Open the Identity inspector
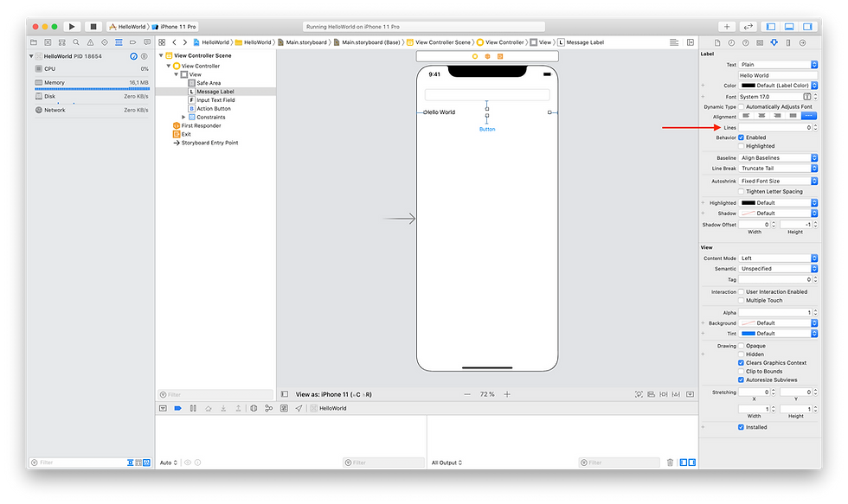This screenshot has height=504, width=848. pyautogui.click(x=760, y=42)
